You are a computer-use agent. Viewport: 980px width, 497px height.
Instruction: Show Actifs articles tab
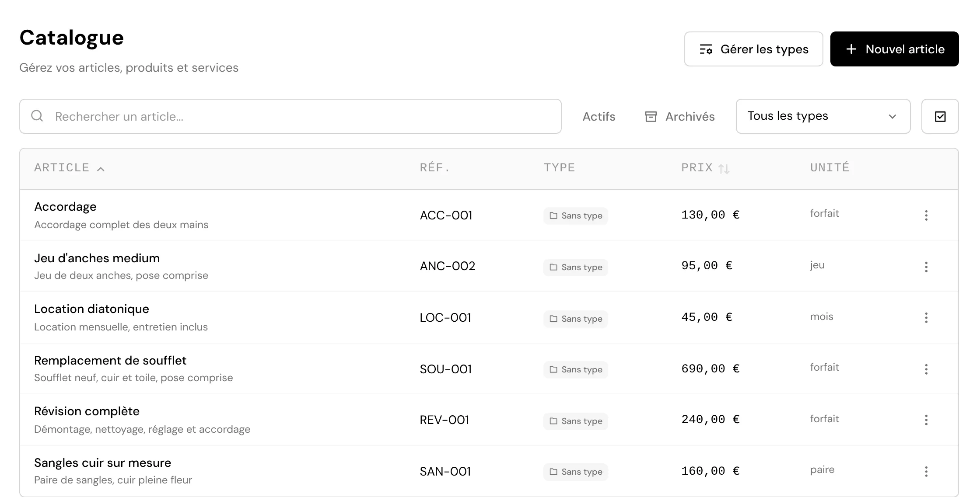pos(598,116)
